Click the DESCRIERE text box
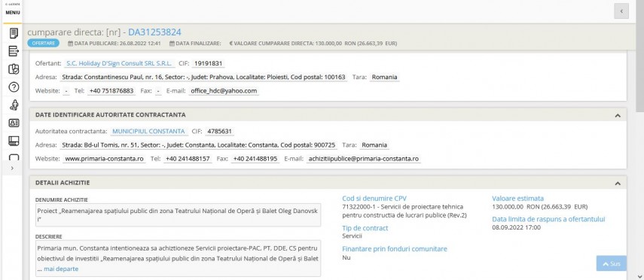 coord(179,259)
